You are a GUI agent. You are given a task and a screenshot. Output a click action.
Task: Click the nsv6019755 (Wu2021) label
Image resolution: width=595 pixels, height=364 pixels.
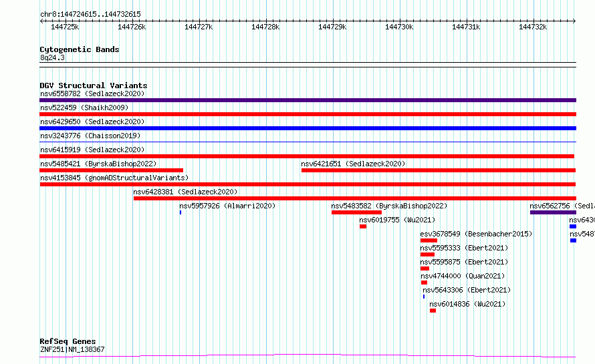[x=397, y=220]
